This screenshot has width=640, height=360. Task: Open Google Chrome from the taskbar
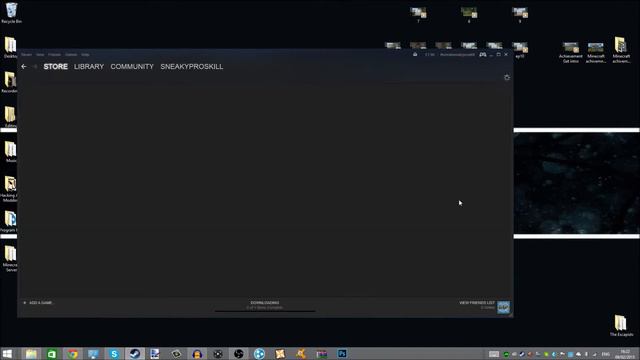[x=73, y=353]
